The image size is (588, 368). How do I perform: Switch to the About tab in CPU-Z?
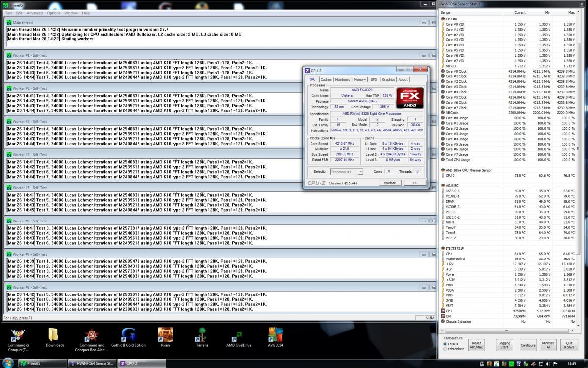click(x=403, y=79)
